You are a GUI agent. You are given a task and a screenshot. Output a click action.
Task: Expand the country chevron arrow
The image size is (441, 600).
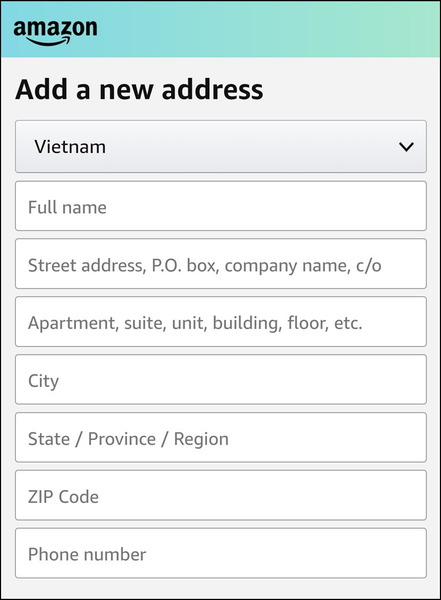point(406,147)
